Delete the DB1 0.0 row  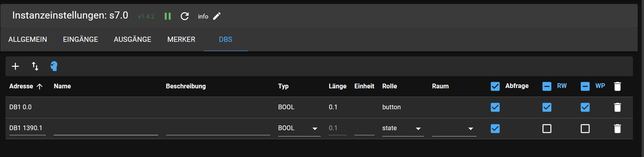click(618, 107)
